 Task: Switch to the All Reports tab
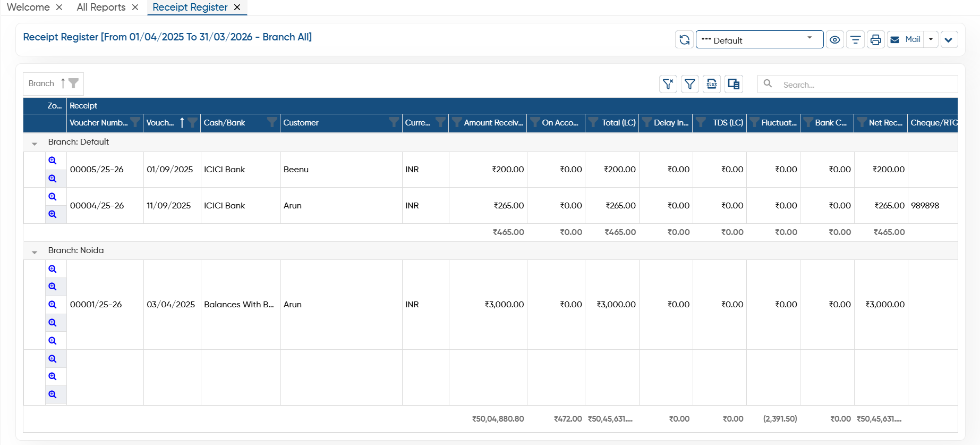(x=101, y=7)
